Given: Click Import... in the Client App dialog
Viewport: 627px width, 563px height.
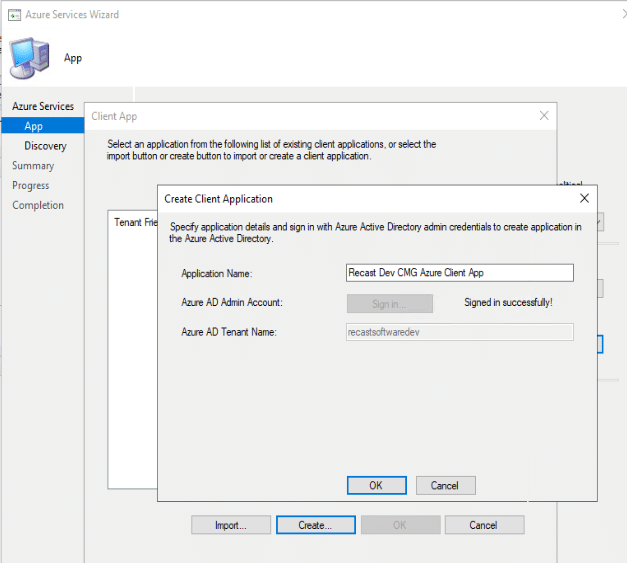Looking at the screenshot, I should (x=229, y=525).
